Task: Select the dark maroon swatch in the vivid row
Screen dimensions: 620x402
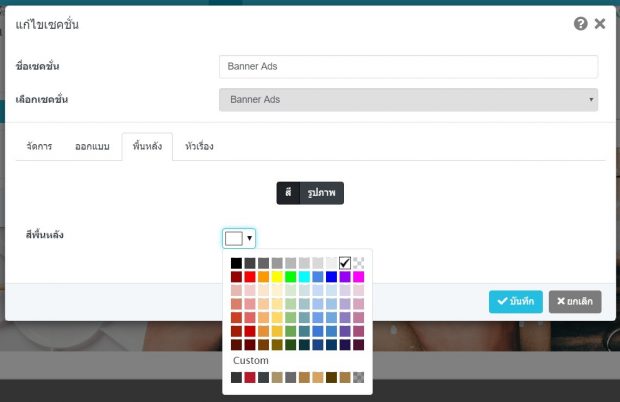Action: [236, 277]
